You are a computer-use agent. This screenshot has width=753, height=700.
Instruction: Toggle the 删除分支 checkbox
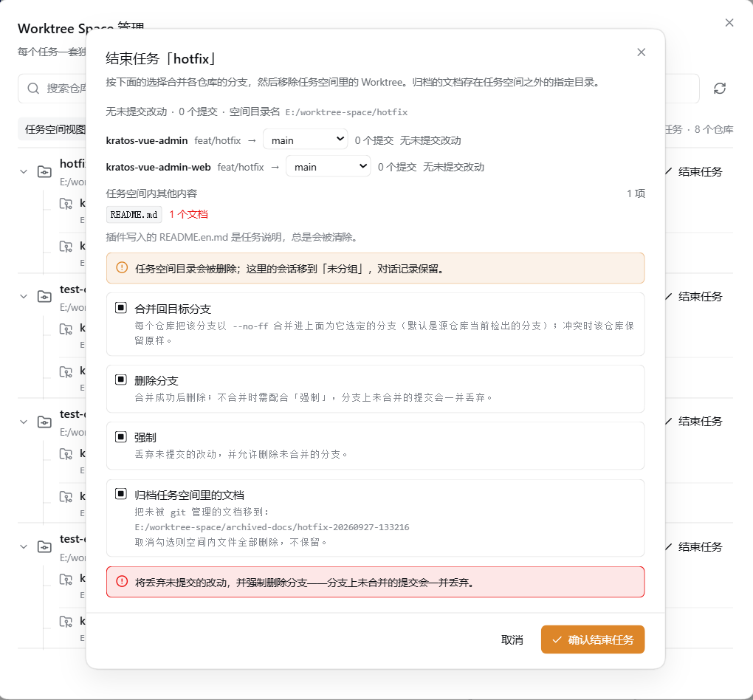(121, 380)
